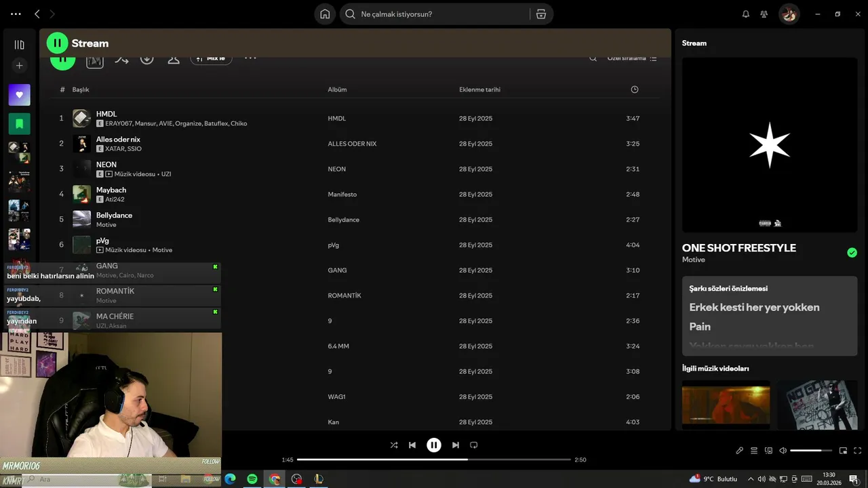The image size is (868, 488).
Task: Open the Manifesto album link
Action: coord(342,195)
